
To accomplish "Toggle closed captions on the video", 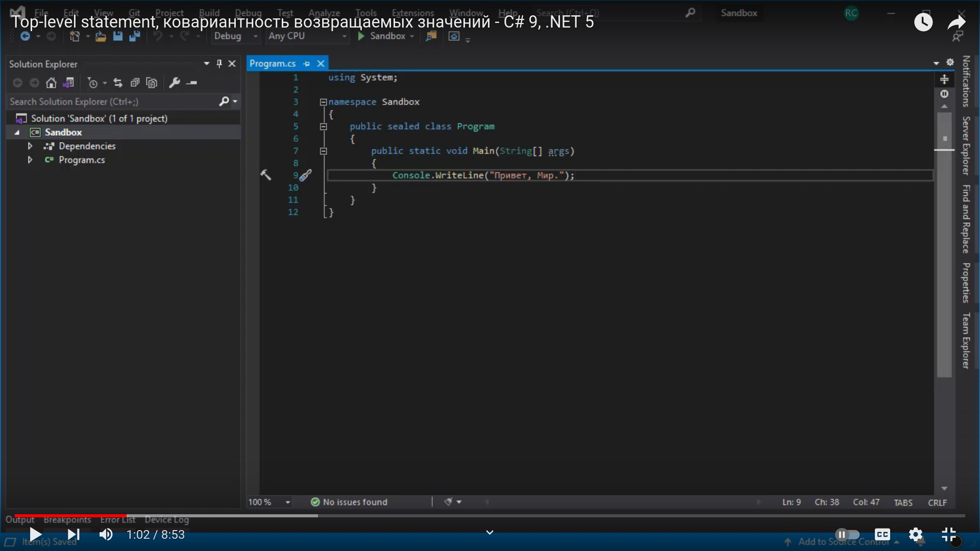I will 882,535.
